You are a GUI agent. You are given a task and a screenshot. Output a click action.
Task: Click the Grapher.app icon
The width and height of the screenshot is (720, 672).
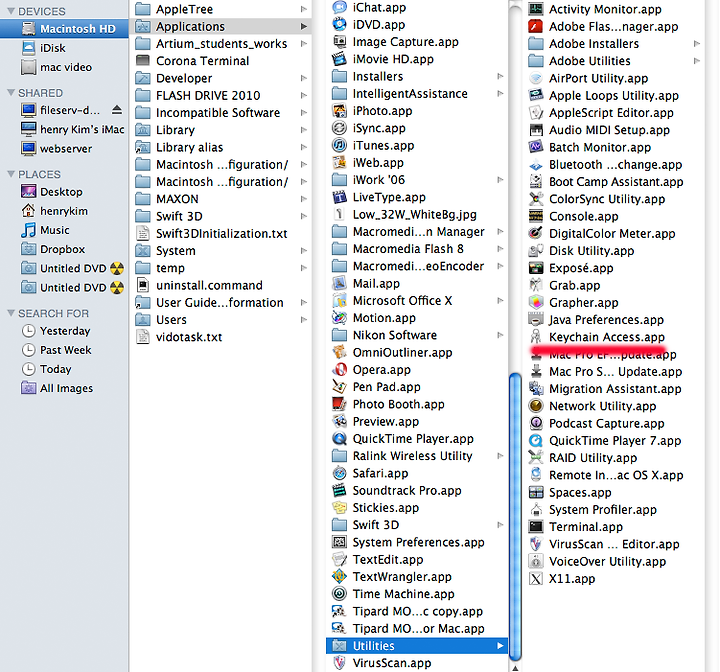(536, 302)
